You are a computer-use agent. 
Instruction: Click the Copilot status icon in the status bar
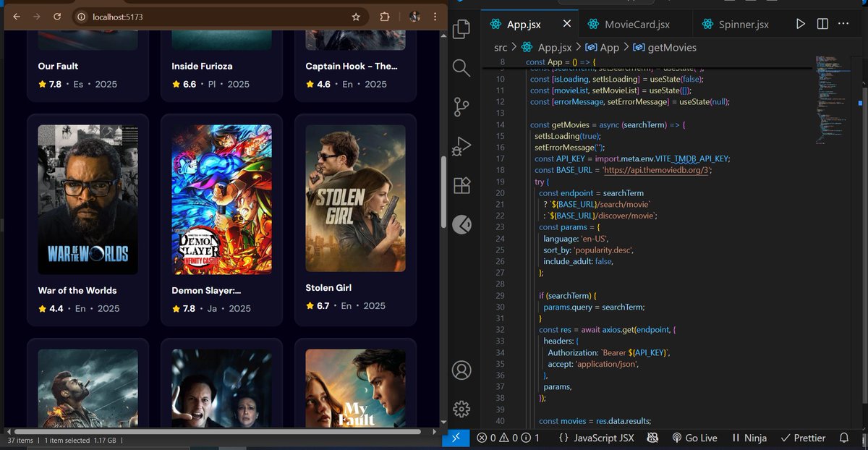pyautogui.click(x=652, y=438)
